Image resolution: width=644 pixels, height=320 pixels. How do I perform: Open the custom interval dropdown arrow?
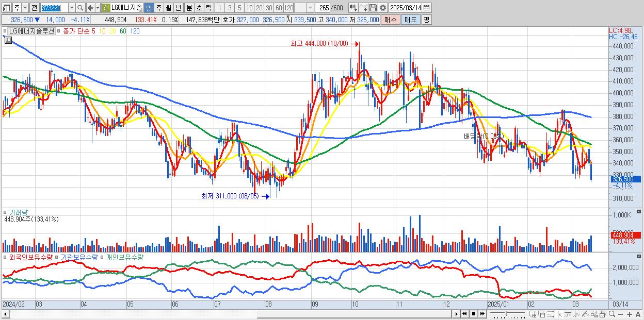[x=310, y=8]
